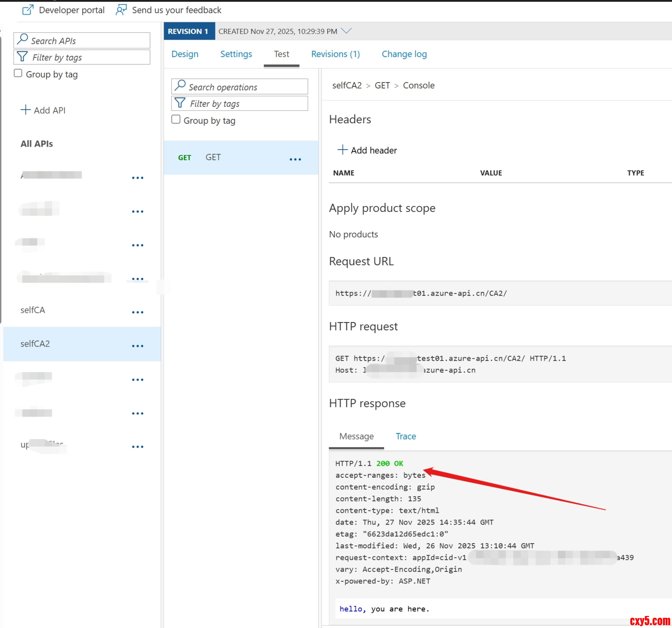
Task: Open the Revisions (1) tab
Action: [x=335, y=54]
